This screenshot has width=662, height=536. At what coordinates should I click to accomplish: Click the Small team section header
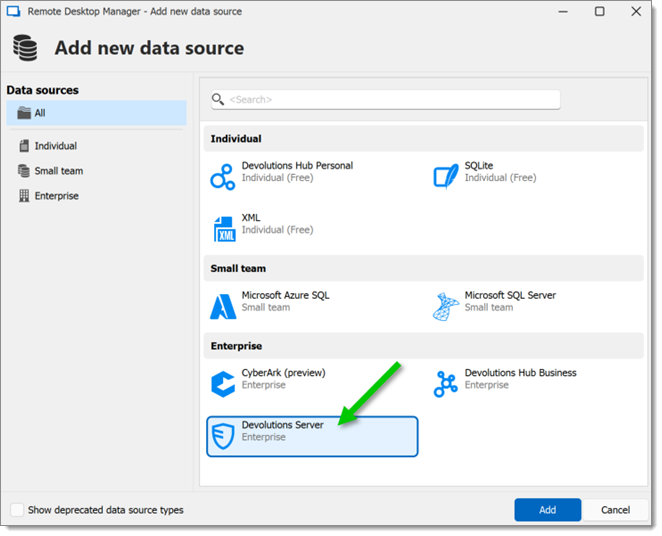(423, 268)
